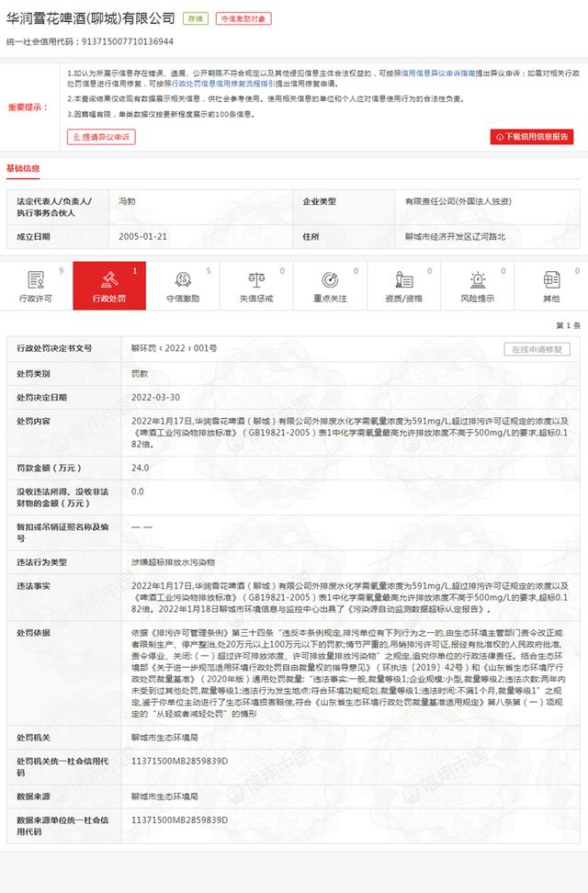Open the 资质/资格 category icon

tap(404, 279)
